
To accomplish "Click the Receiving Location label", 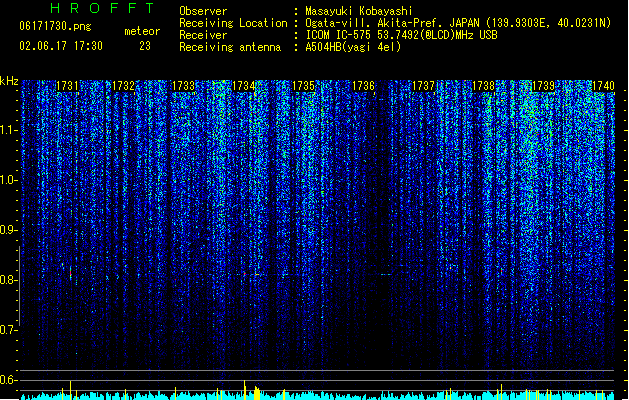I will point(233,23).
